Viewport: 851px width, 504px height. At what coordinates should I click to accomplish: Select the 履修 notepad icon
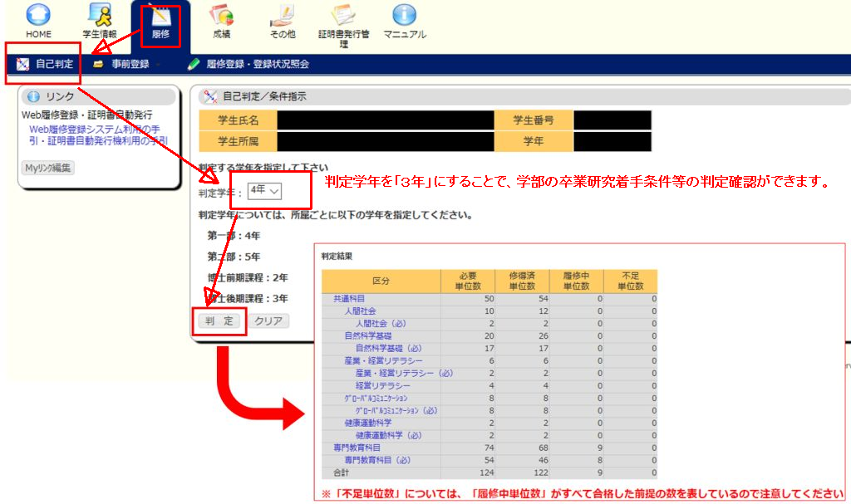click(160, 16)
